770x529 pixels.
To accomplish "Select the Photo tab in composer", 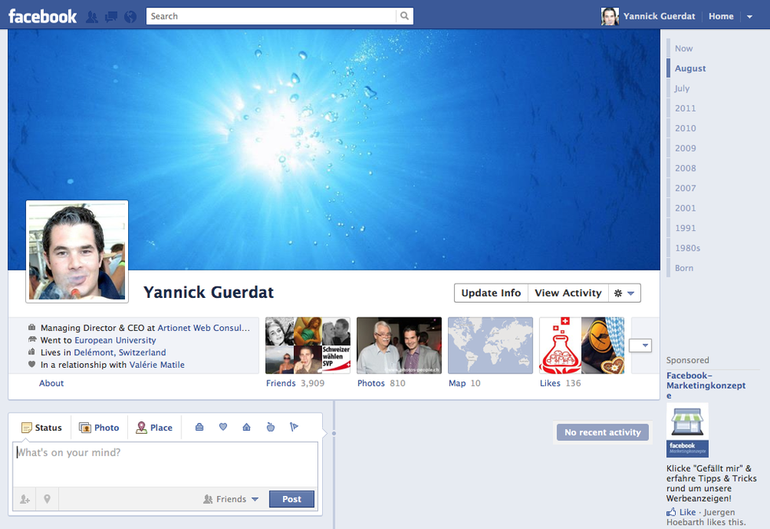I will (99, 427).
